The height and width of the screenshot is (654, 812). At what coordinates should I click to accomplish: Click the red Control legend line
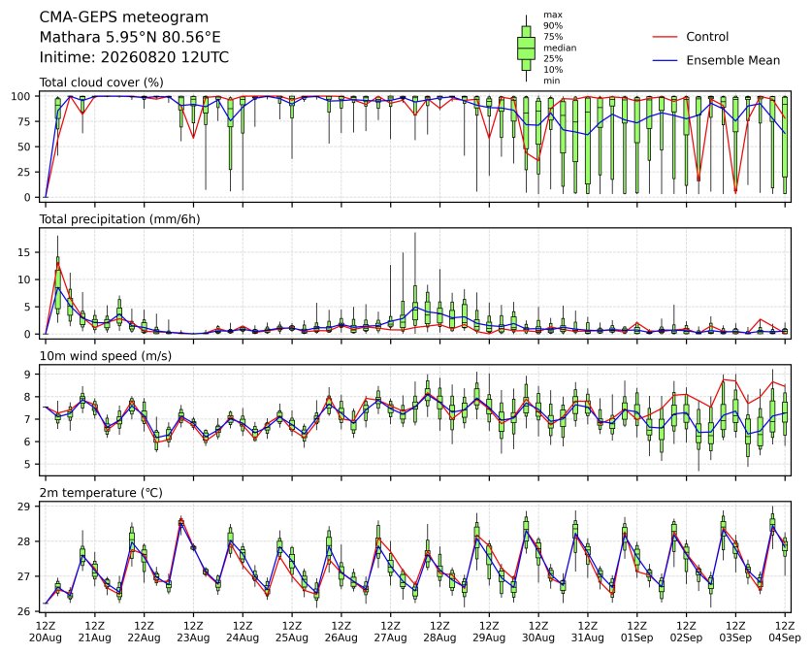665,37
